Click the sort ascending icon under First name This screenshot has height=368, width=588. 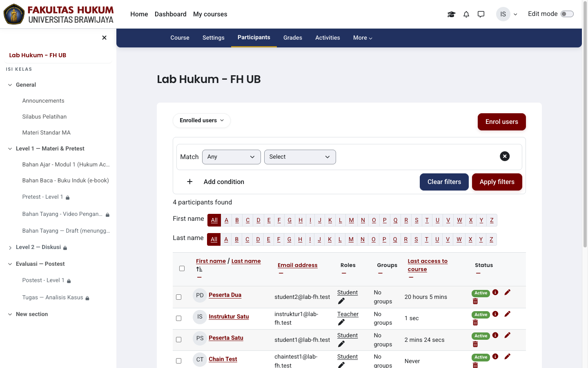[x=199, y=269]
